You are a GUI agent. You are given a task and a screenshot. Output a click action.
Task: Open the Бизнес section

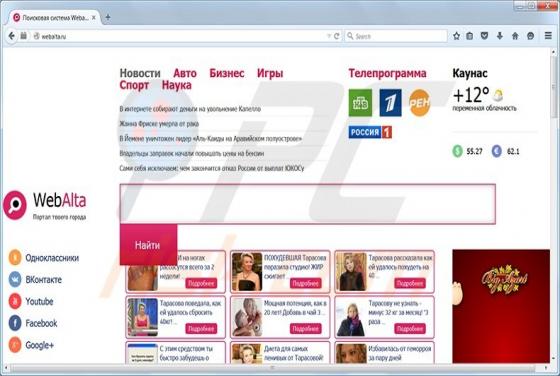coord(227,73)
